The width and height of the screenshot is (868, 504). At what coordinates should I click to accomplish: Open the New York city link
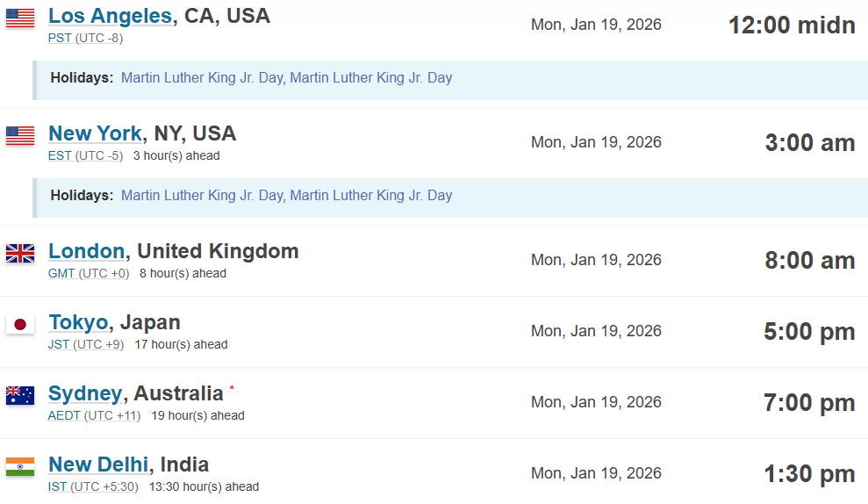(95, 133)
